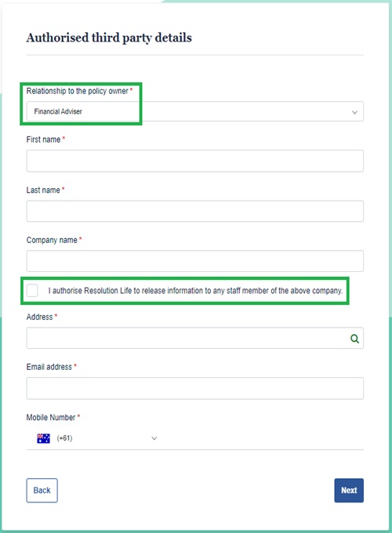The width and height of the screenshot is (392, 533).
Task: Click into the Company name field
Action: click(x=194, y=261)
